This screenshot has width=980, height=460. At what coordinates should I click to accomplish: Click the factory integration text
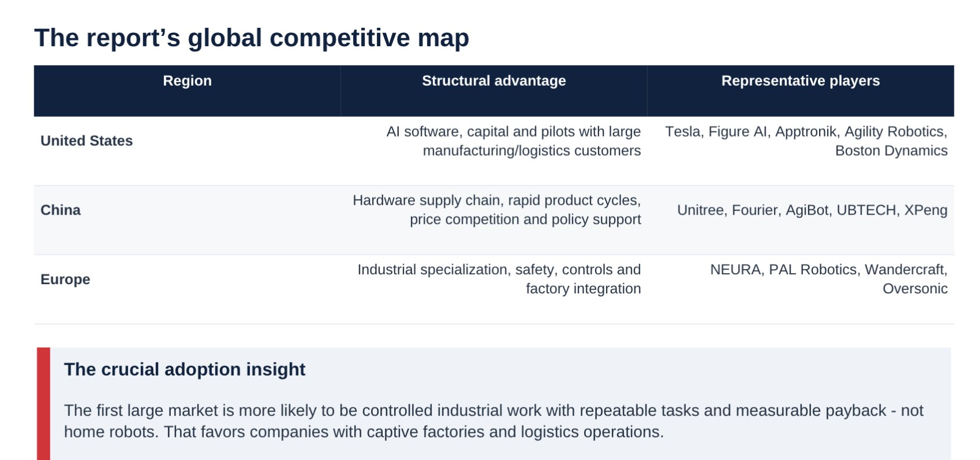583,288
